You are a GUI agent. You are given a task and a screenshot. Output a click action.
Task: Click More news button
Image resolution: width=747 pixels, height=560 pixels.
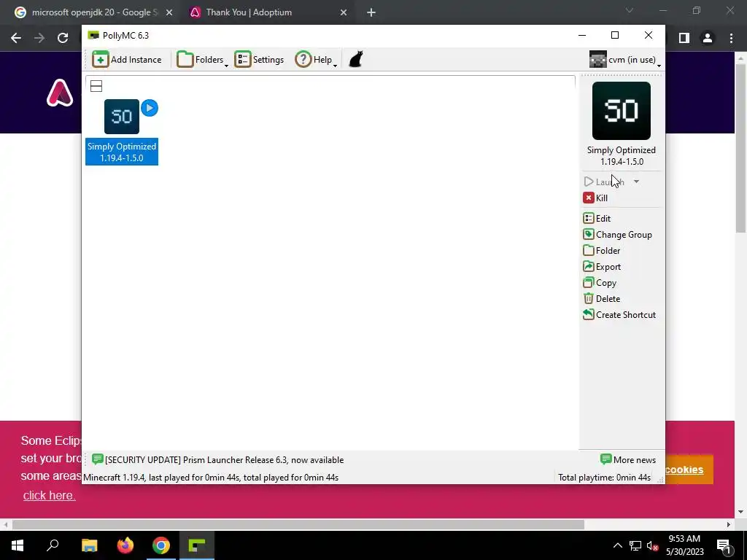(628, 460)
